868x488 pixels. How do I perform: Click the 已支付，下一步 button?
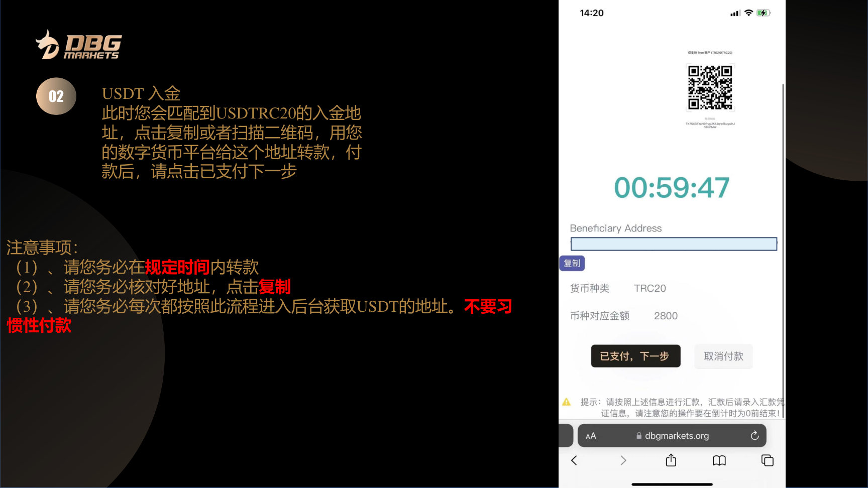[x=635, y=356]
